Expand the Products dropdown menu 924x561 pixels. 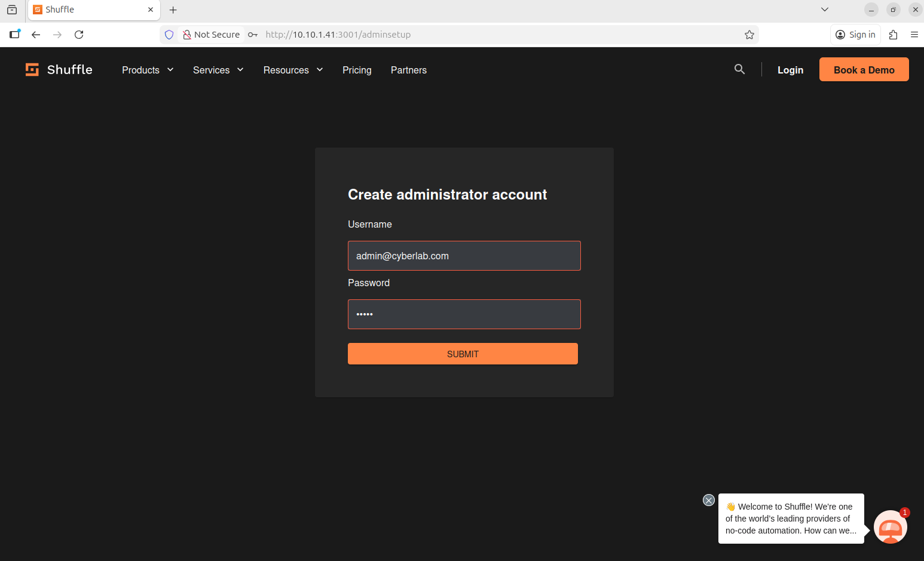pos(148,70)
